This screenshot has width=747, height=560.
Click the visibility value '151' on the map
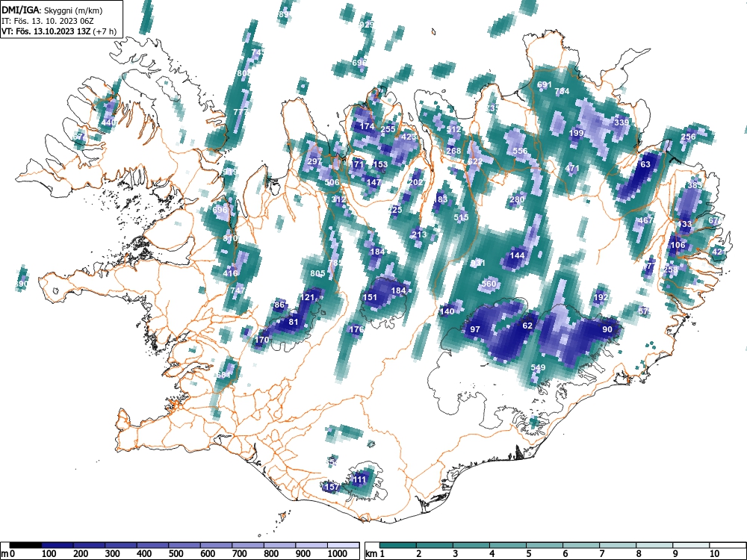point(371,297)
